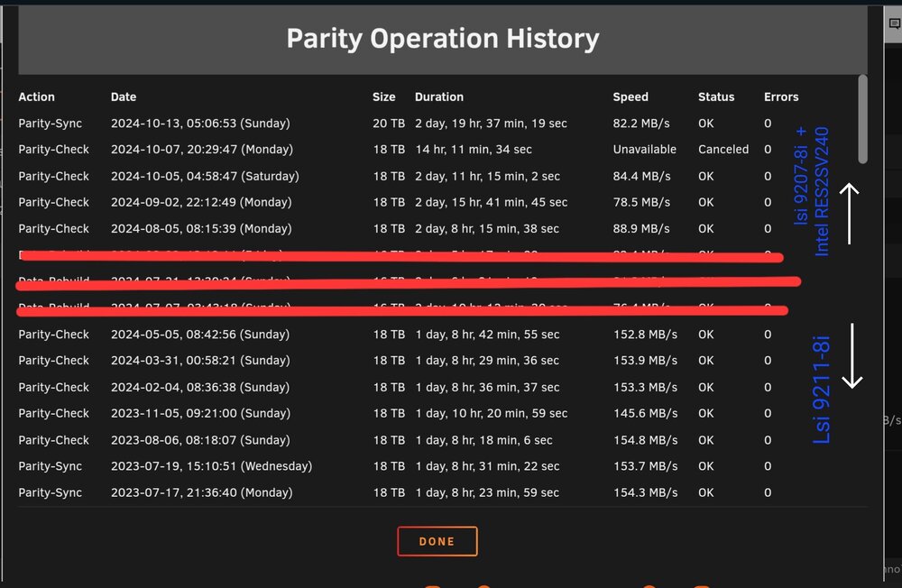Click the 20 TB size value
Viewport: 902px width, 588px height.
point(389,124)
